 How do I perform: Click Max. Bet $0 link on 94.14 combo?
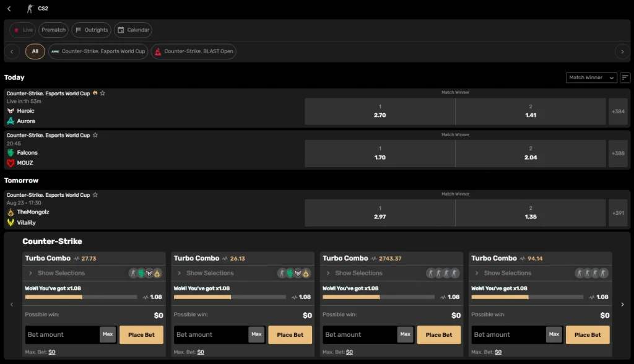click(498, 352)
